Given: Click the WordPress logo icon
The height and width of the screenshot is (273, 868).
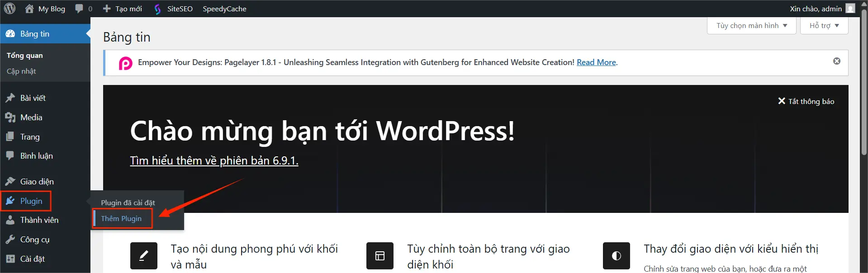Looking at the screenshot, I should click(9, 9).
